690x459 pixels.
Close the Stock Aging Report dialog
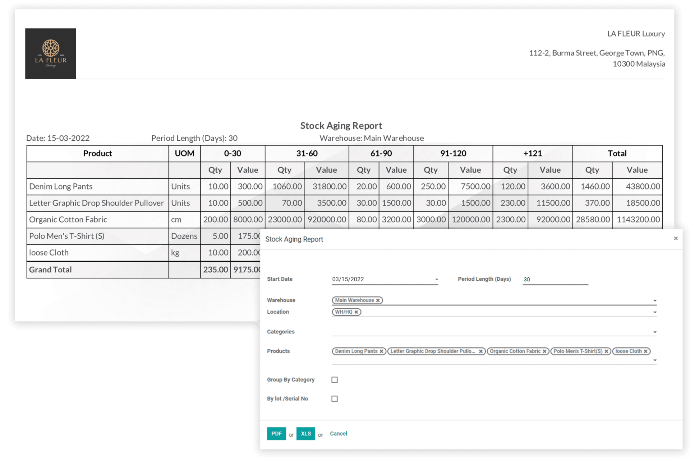tap(675, 239)
